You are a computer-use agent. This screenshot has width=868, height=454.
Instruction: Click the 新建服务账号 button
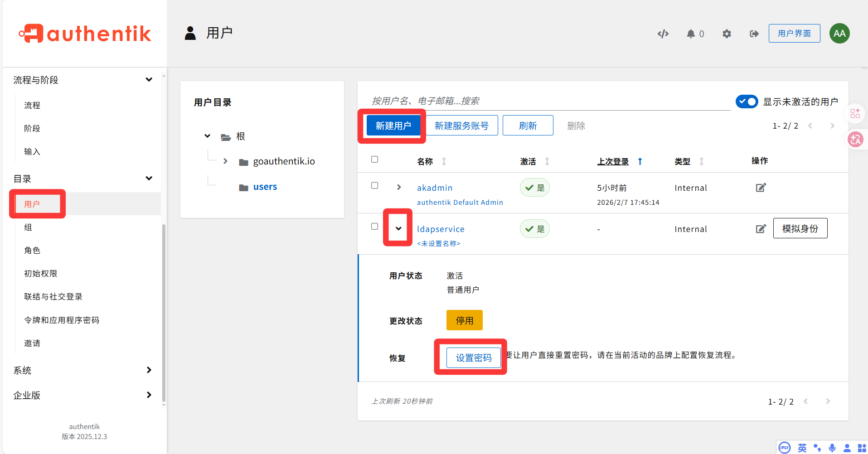(x=461, y=126)
